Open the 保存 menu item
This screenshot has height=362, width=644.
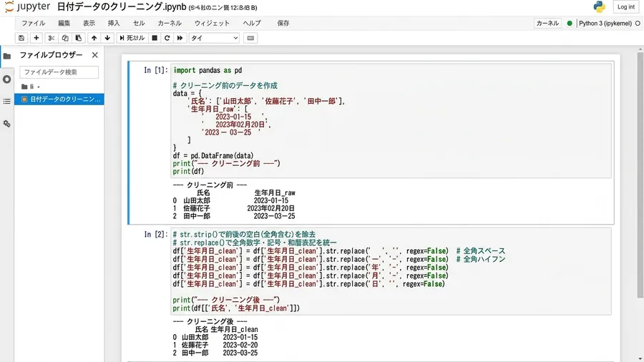coord(283,23)
